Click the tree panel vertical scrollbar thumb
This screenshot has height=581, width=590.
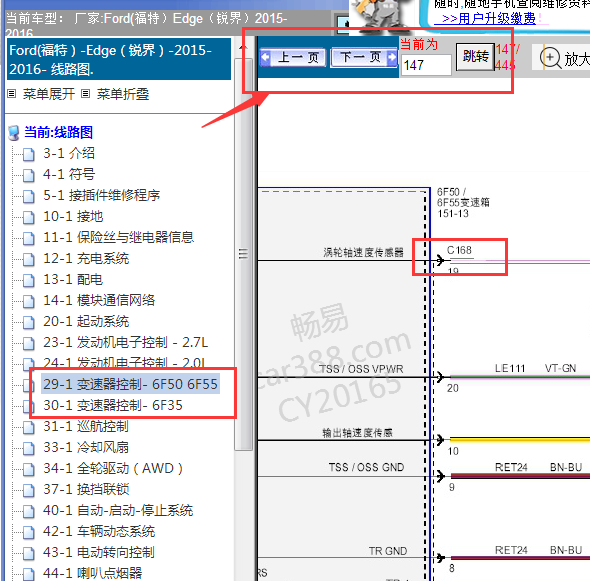[x=243, y=254]
